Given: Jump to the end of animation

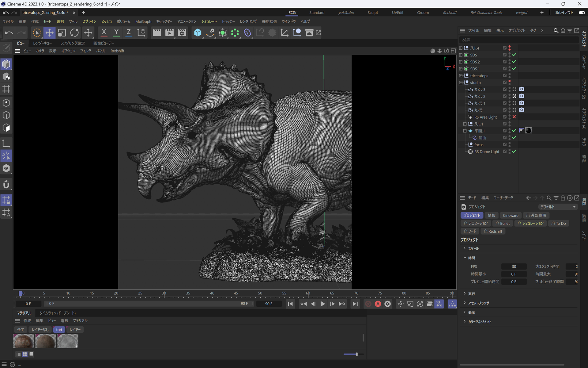Looking at the screenshot, I should pyautogui.click(x=355, y=304).
